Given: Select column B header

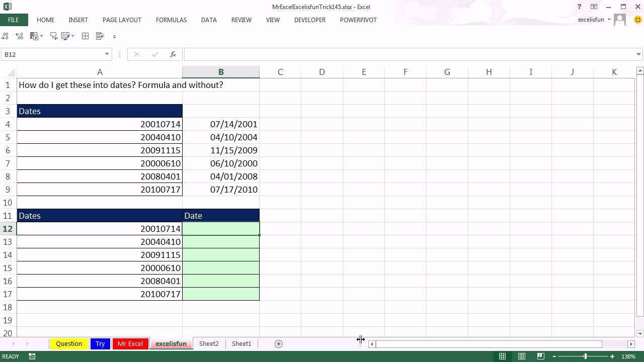Looking at the screenshot, I should (x=221, y=72).
